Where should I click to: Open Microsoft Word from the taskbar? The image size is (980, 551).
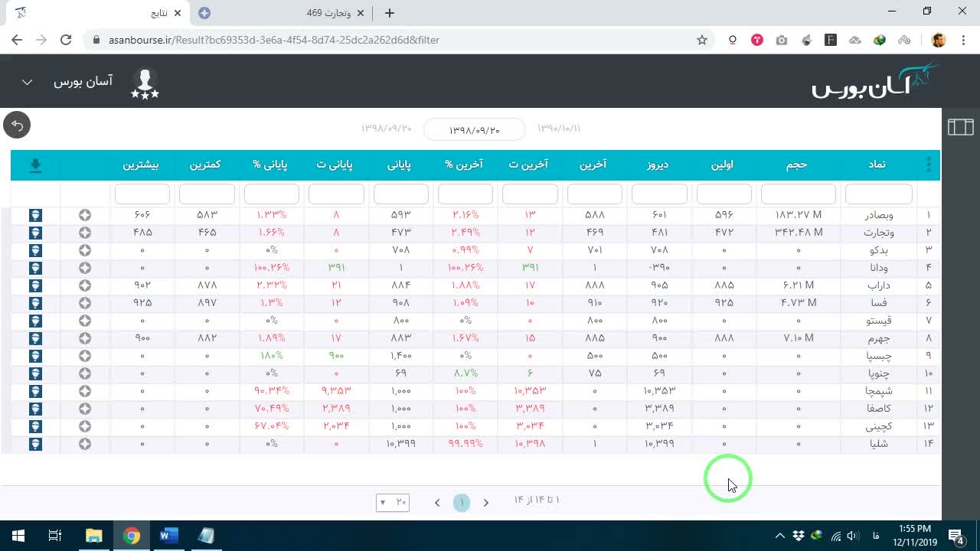click(x=168, y=536)
